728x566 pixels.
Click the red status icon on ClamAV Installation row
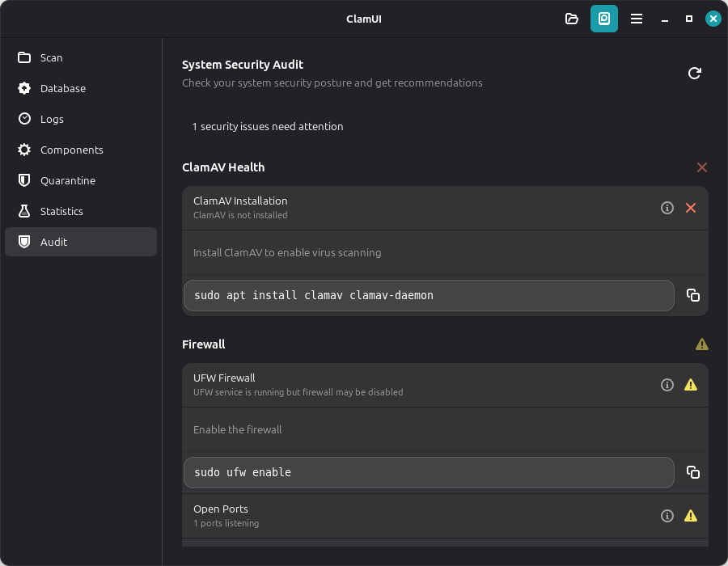click(691, 208)
